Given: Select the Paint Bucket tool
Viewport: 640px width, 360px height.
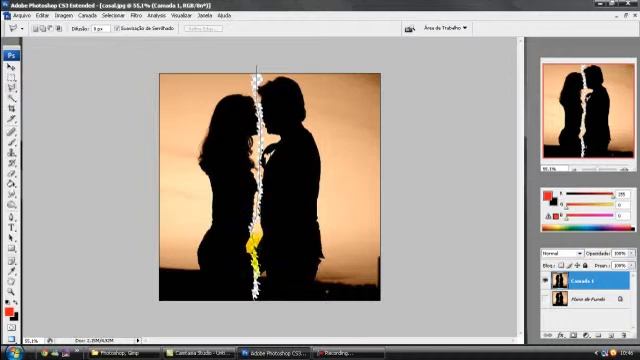Looking at the screenshot, I should point(11,184).
